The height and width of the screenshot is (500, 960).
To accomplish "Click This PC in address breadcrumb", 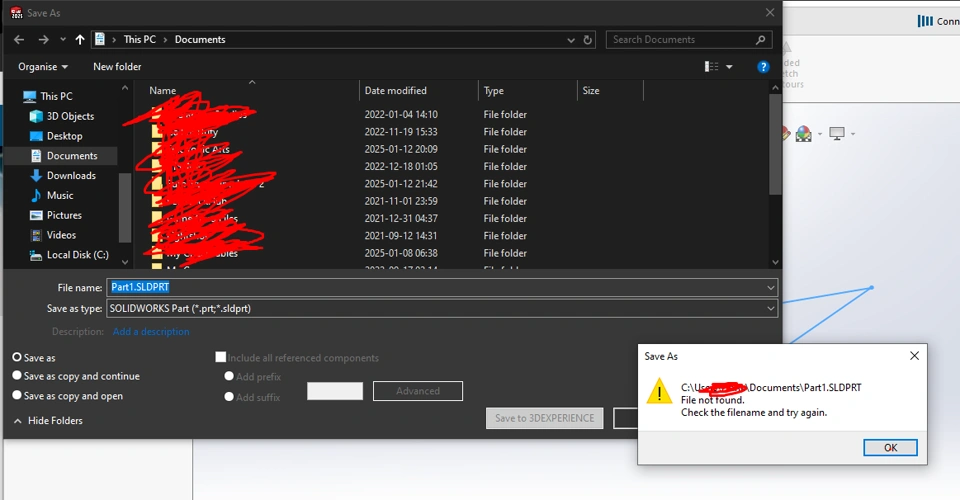I will (140, 40).
